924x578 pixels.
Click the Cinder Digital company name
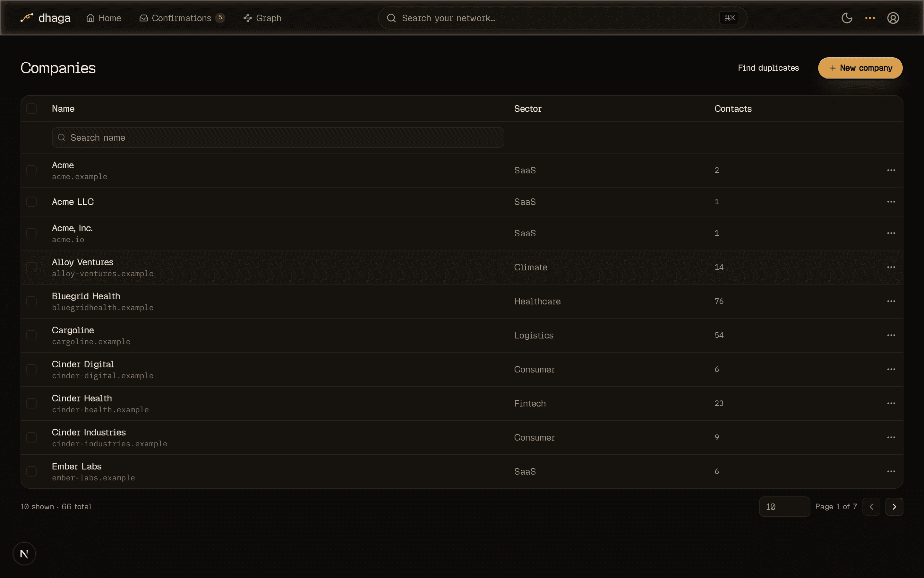[x=83, y=364]
